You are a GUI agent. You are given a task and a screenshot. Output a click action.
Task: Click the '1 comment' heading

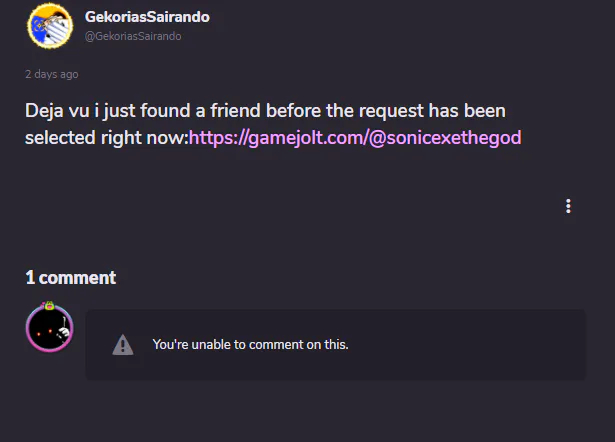point(71,278)
